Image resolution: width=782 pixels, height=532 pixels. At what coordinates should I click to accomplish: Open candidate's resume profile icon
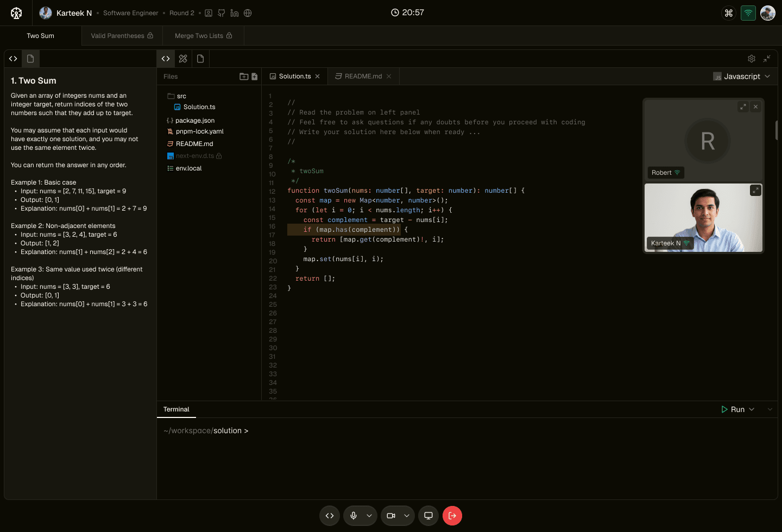coord(209,13)
